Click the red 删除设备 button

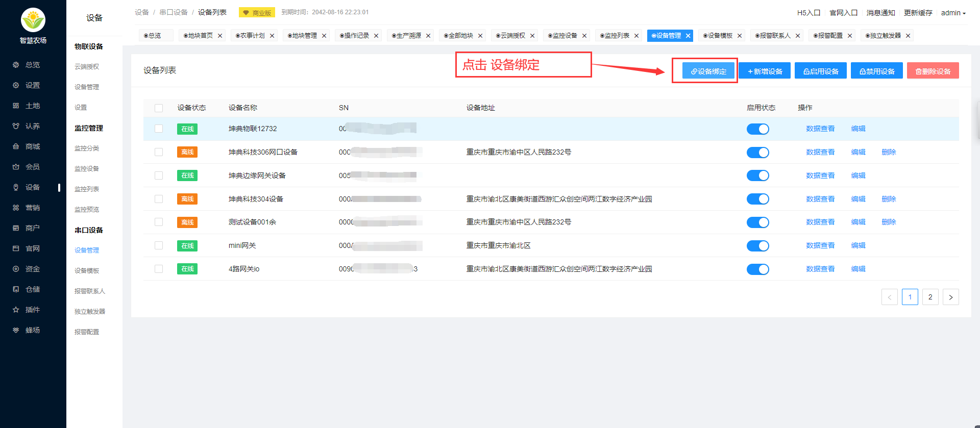(933, 71)
